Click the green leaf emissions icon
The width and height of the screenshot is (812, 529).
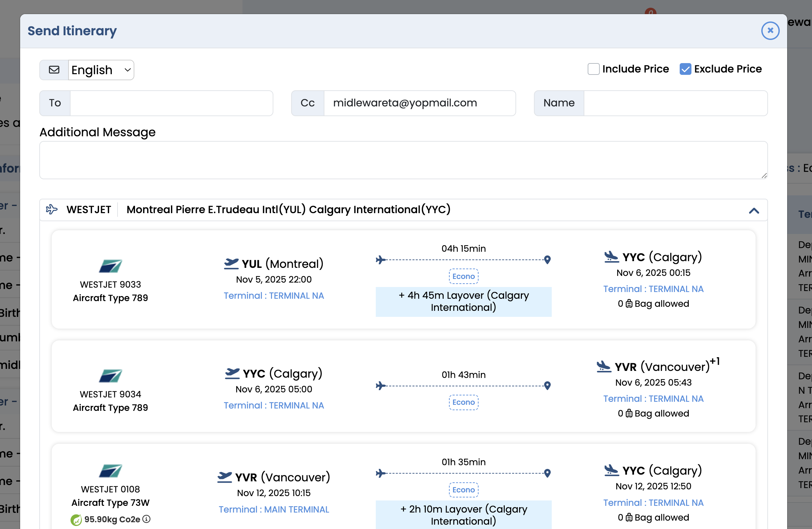tap(76, 520)
